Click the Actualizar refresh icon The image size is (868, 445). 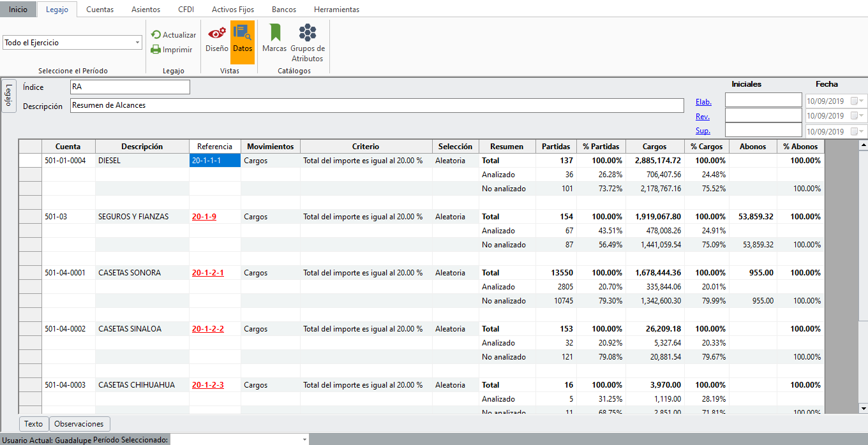coord(156,35)
